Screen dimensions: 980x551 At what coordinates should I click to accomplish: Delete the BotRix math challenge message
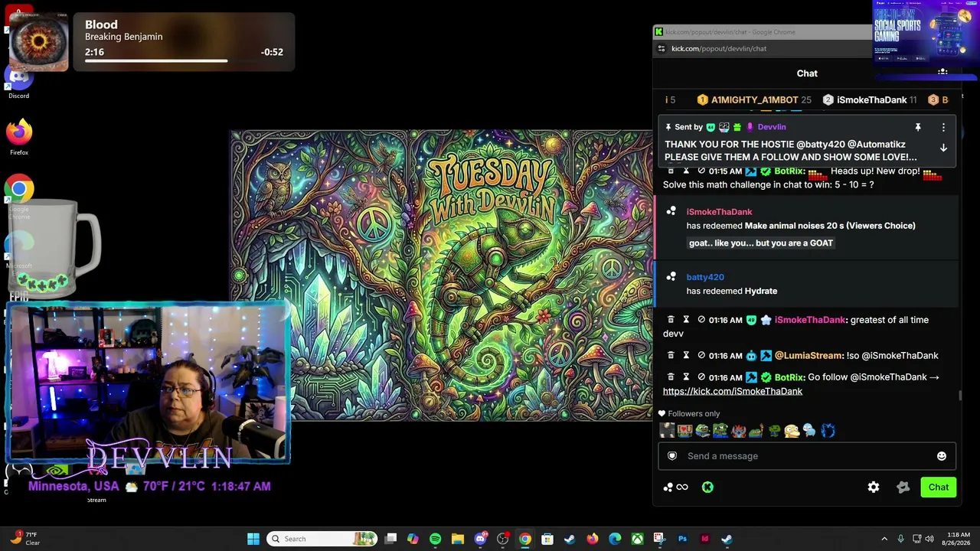pos(671,171)
